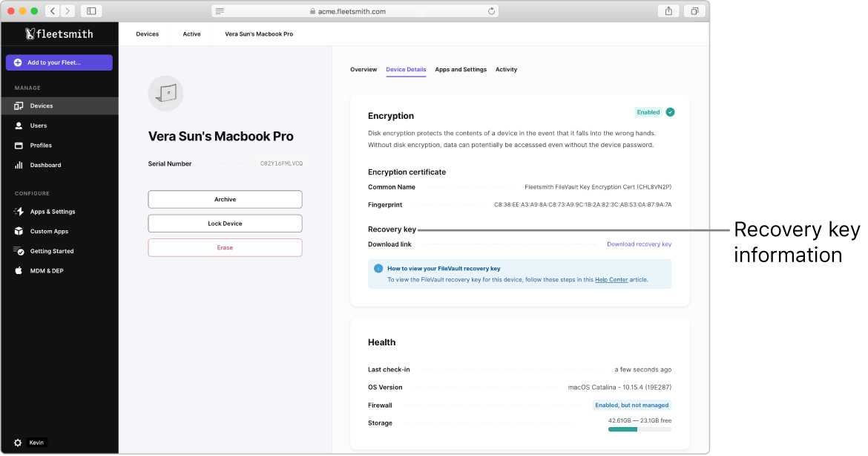Click How to view your FileVault recovery key heading
868x456 pixels.
click(444, 269)
